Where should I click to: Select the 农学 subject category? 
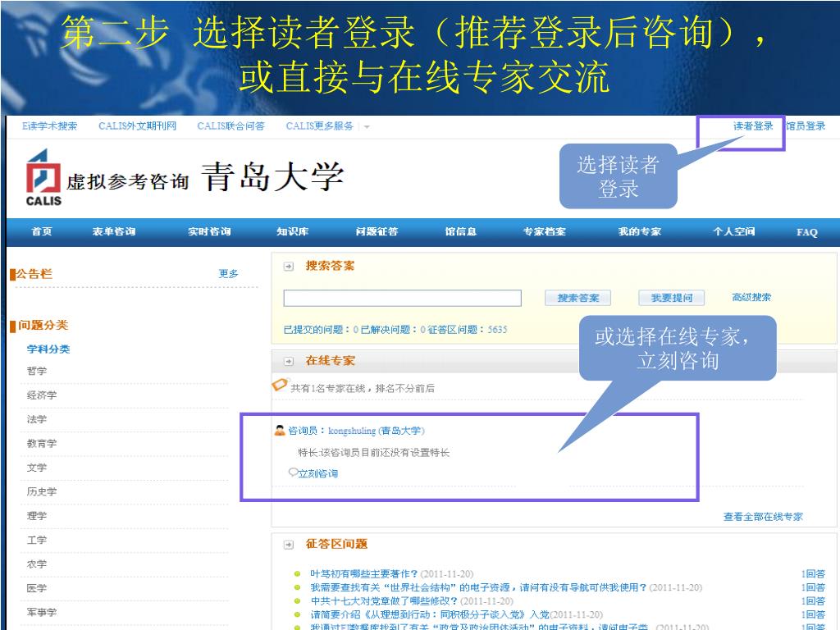click(37, 564)
